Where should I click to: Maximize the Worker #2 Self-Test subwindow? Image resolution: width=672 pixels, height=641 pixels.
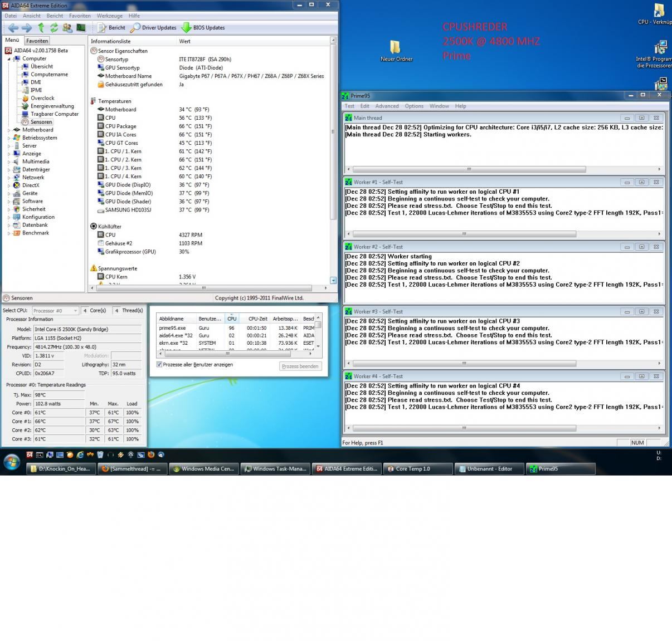[x=641, y=247]
